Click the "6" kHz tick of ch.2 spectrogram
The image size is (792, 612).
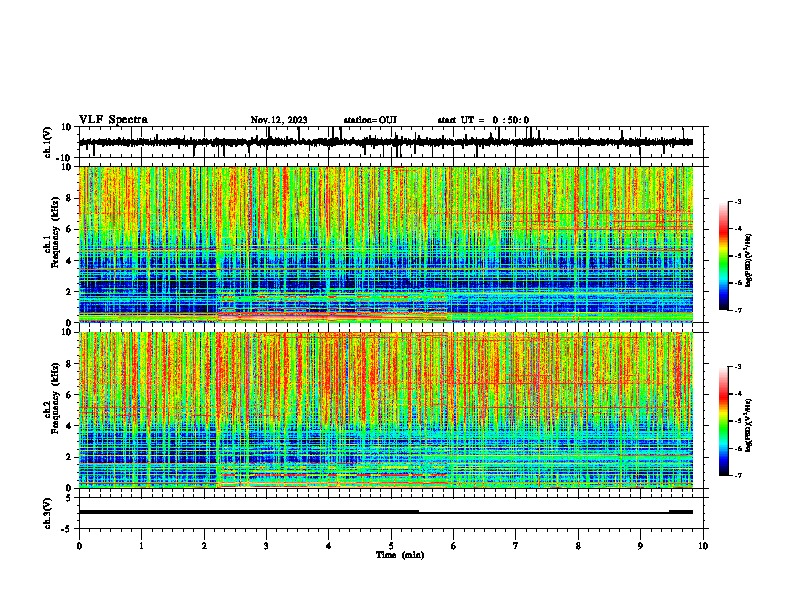pos(69,395)
